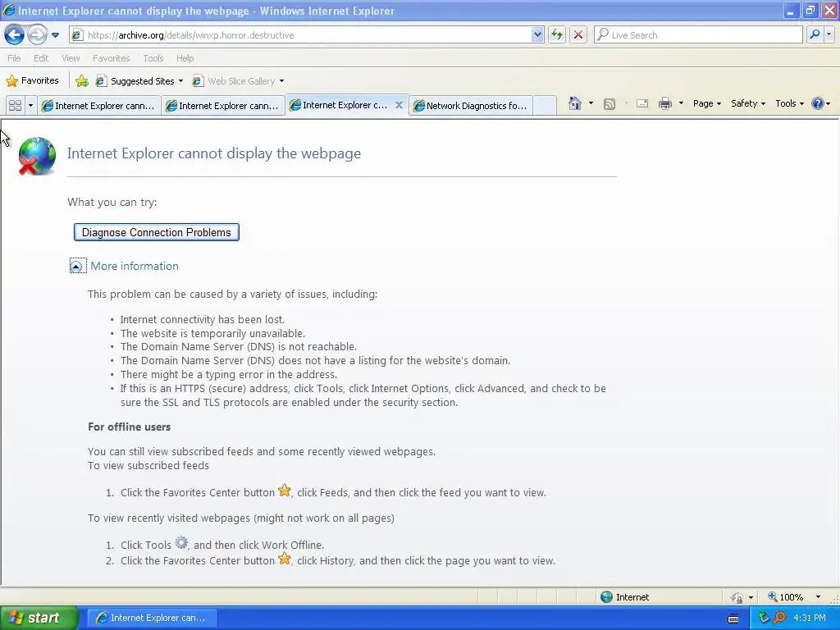Open the search provider dropdown arrow
This screenshot has height=630, width=840.
click(829, 34)
